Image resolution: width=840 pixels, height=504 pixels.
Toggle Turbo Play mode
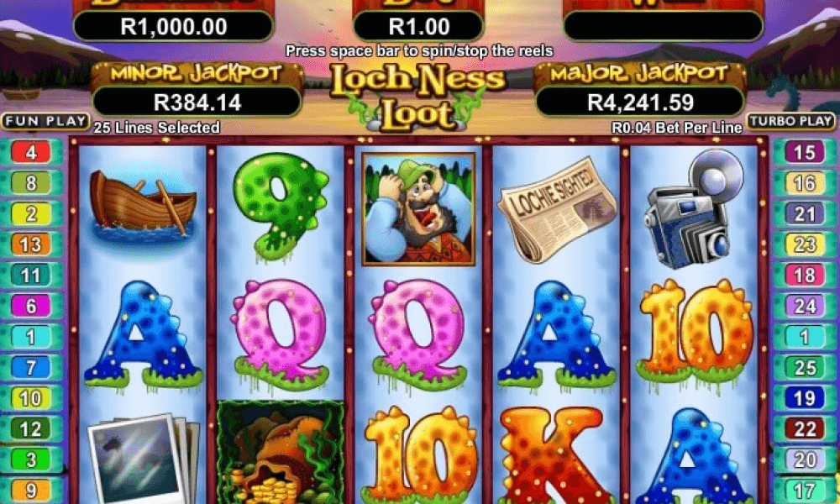click(x=791, y=121)
